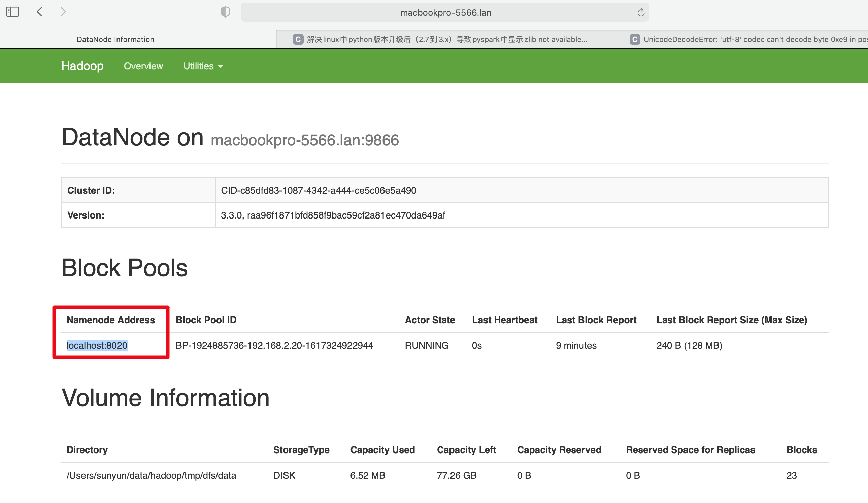The height and width of the screenshot is (503, 868).
Task: Click the Block Pool ID value
Action: tap(274, 345)
